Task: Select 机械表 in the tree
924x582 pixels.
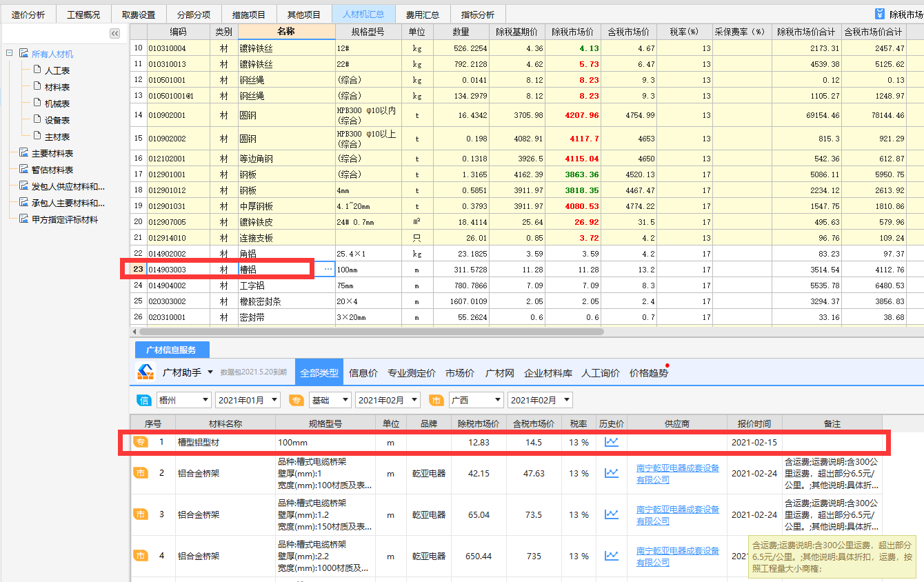Action: click(x=57, y=104)
